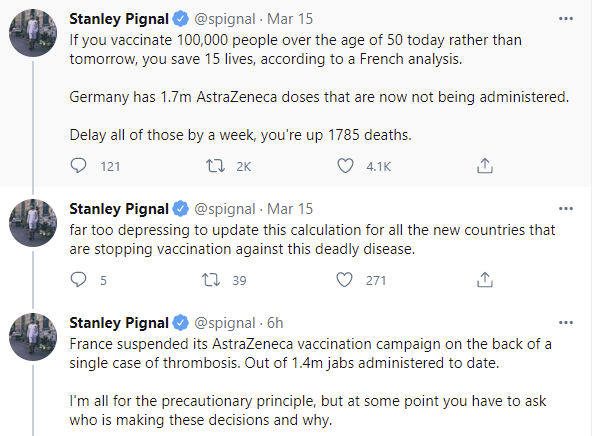
Task: Open Stanley Pignal profile from first tweet
Action: (118, 18)
